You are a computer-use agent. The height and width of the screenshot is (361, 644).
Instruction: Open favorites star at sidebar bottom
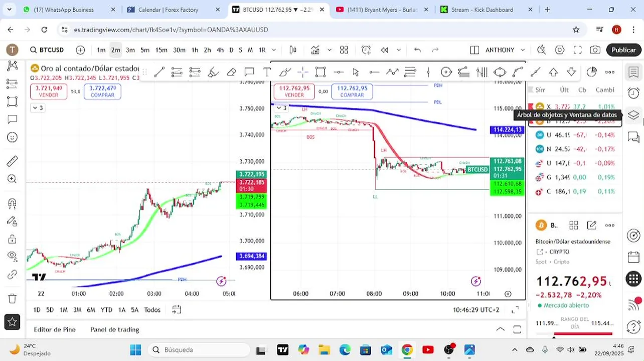12,322
